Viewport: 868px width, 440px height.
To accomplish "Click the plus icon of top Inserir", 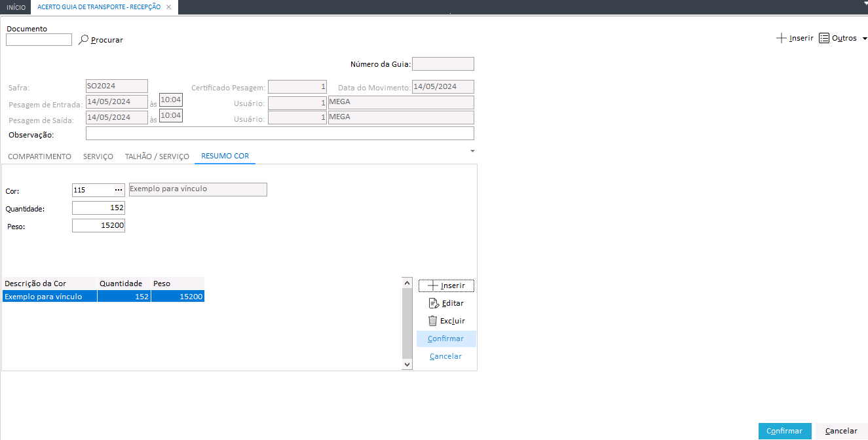I will coord(781,38).
